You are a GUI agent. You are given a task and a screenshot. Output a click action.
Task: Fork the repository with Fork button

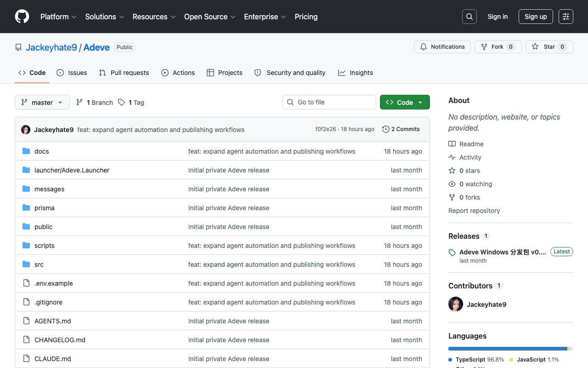coord(498,47)
